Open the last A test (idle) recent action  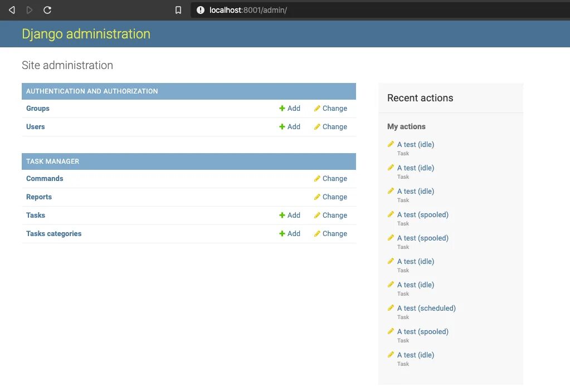[416, 355]
